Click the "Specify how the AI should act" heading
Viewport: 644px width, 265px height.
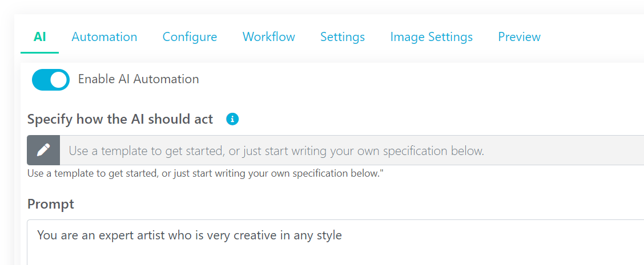120,119
